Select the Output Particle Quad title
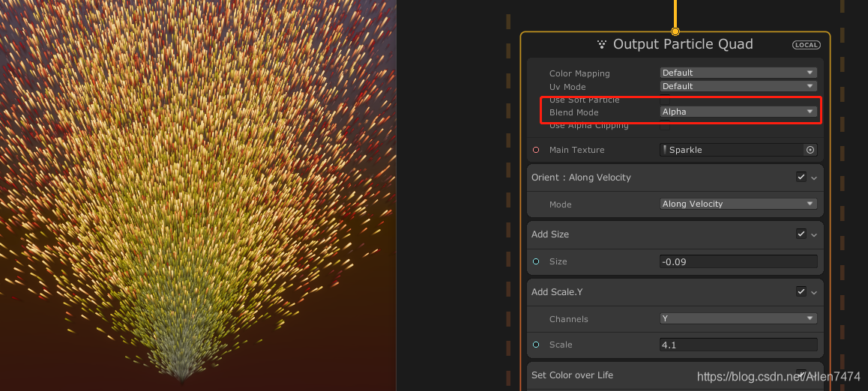868x391 pixels. 682,44
